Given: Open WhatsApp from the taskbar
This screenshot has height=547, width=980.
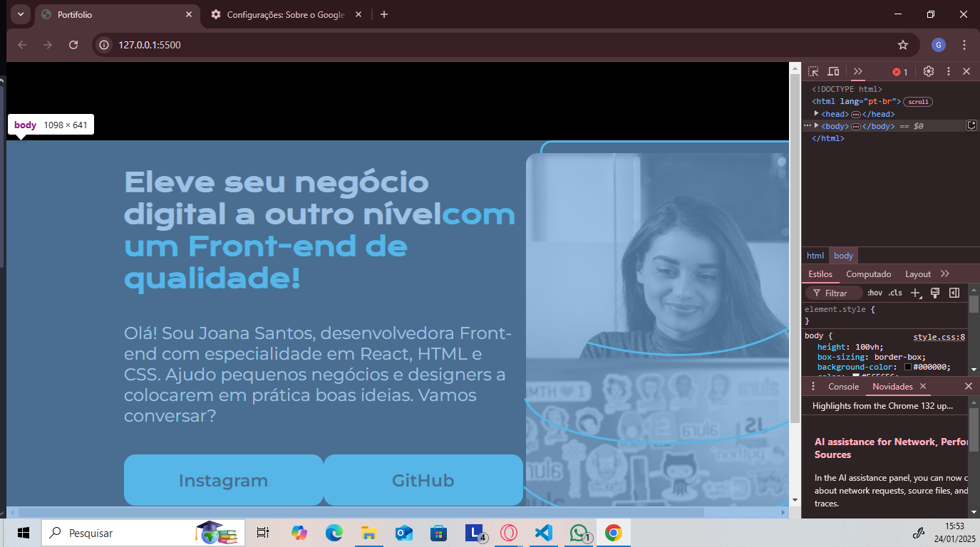Looking at the screenshot, I should [x=579, y=533].
